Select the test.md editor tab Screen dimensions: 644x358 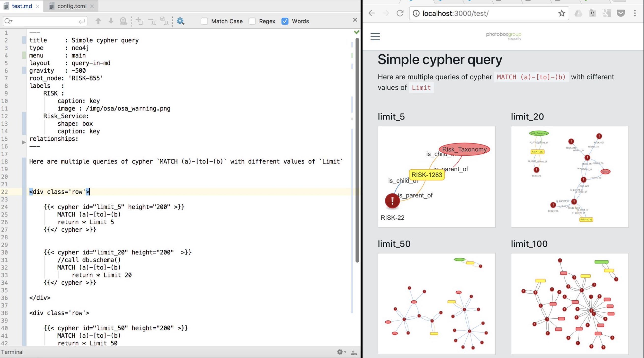pos(22,6)
